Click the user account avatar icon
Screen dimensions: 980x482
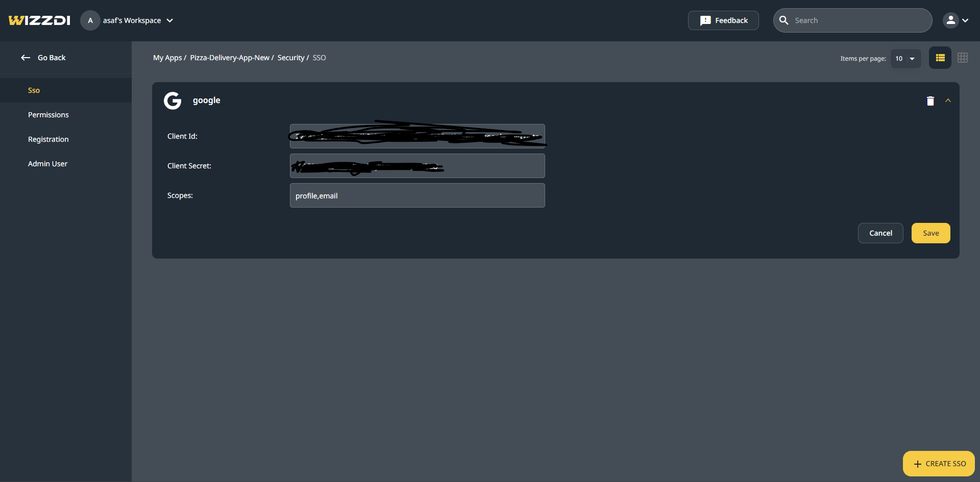click(950, 20)
